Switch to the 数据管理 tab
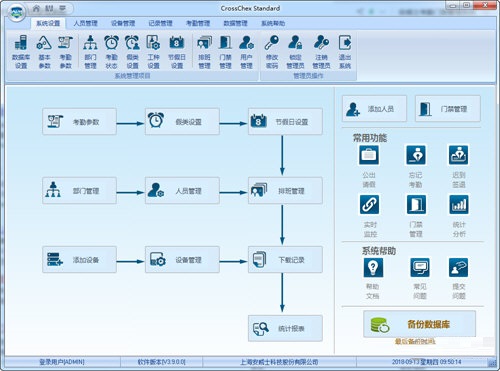The height and width of the screenshot is (371, 500). (x=235, y=23)
